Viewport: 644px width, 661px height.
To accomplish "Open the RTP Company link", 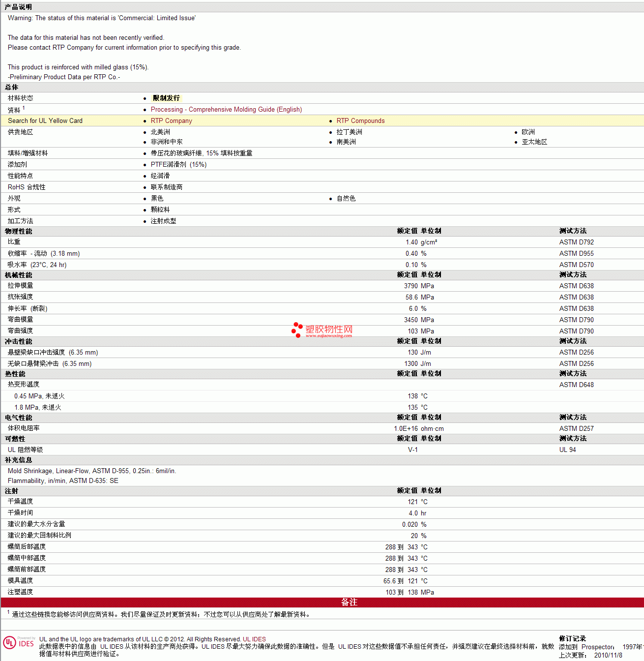I will (171, 121).
